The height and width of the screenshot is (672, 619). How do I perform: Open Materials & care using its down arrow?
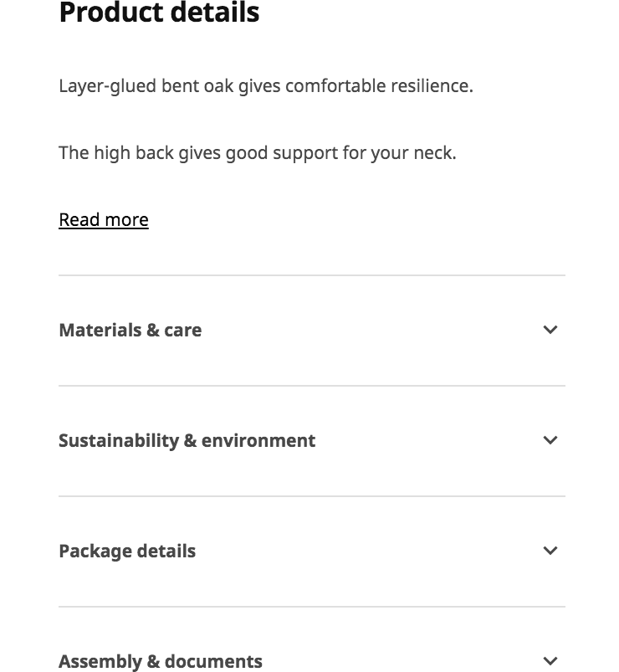pyautogui.click(x=550, y=330)
